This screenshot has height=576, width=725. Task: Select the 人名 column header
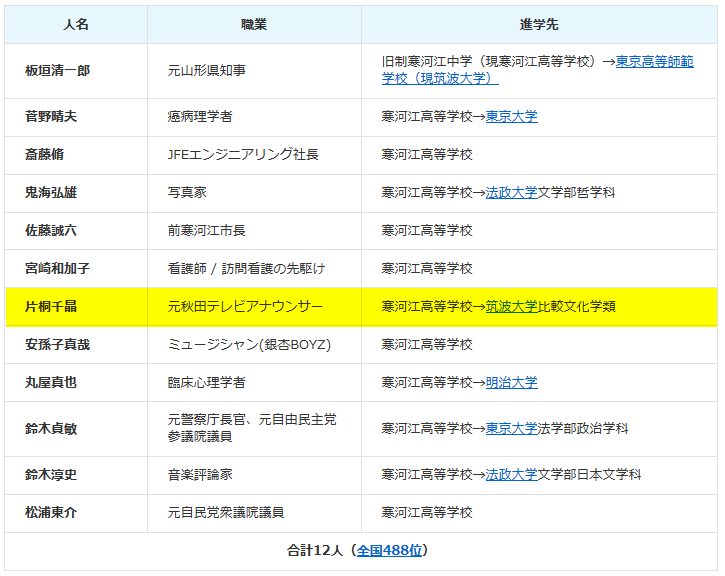pyautogui.click(x=76, y=25)
